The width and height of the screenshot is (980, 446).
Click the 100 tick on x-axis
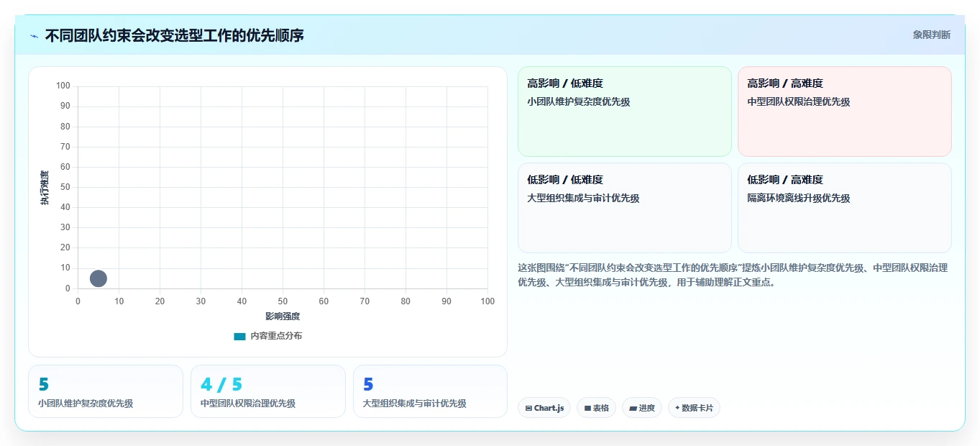(x=487, y=301)
